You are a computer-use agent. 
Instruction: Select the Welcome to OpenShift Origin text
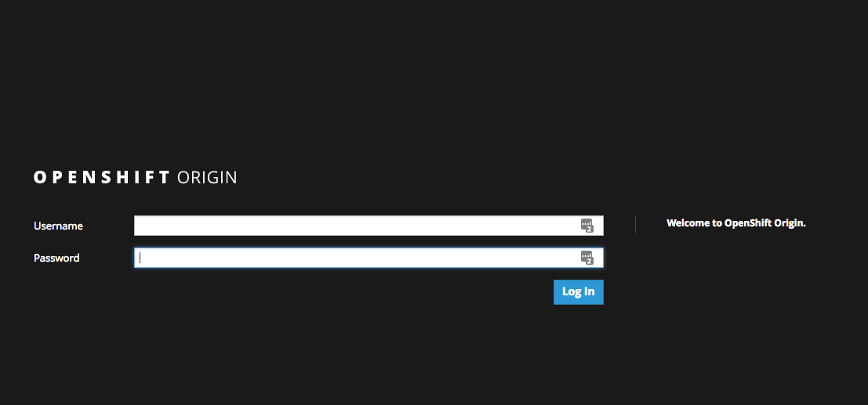pos(736,223)
